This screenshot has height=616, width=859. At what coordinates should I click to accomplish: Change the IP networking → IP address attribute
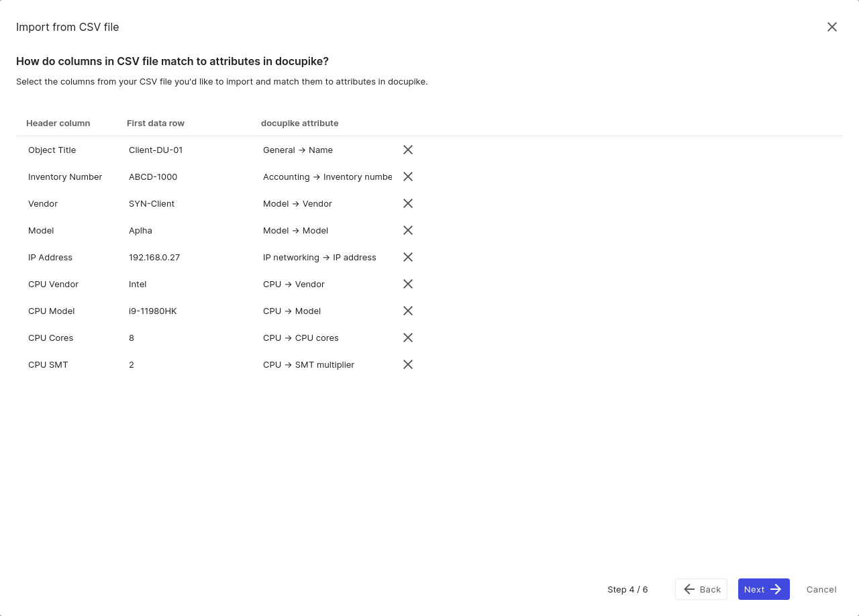pyautogui.click(x=327, y=257)
